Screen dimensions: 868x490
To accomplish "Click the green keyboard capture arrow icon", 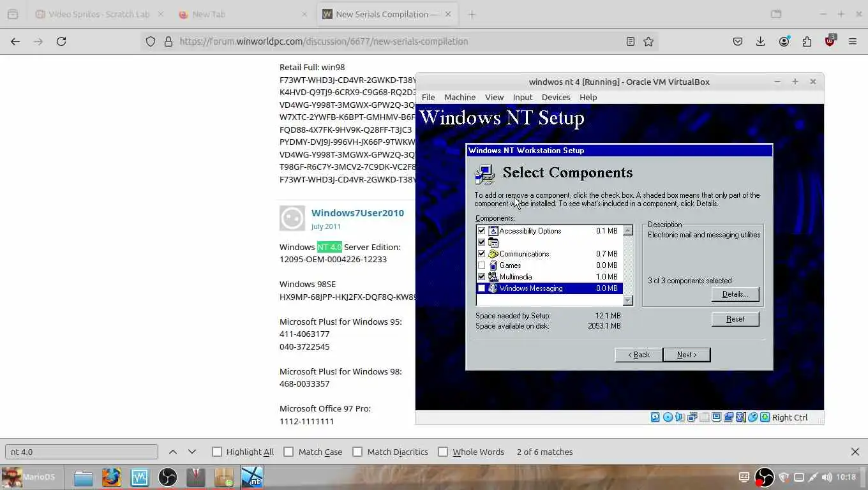I will click(765, 417).
